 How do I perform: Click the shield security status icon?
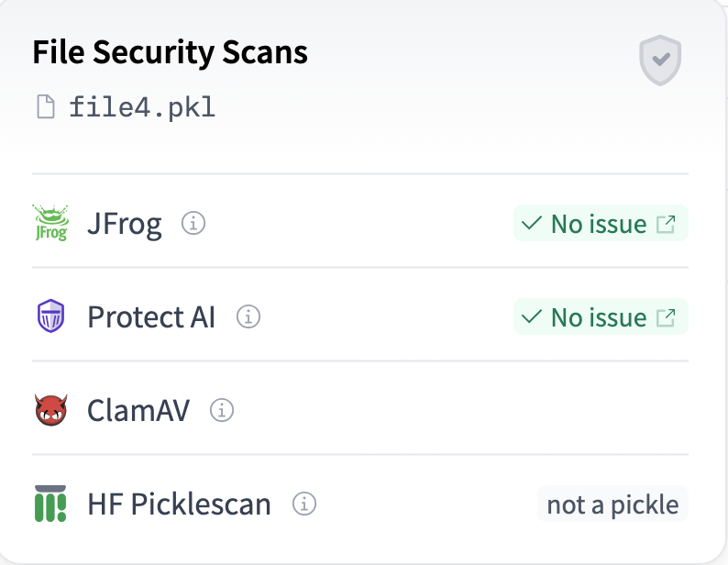click(660, 61)
